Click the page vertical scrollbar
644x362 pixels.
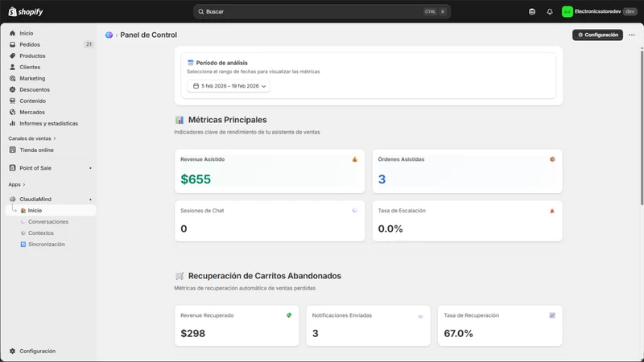642,126
